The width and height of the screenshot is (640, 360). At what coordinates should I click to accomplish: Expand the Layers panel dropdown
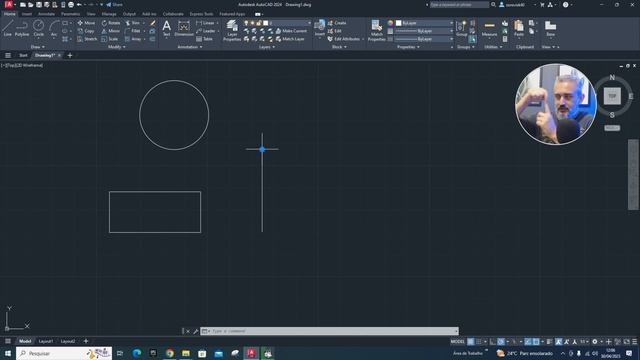point(267,47)
